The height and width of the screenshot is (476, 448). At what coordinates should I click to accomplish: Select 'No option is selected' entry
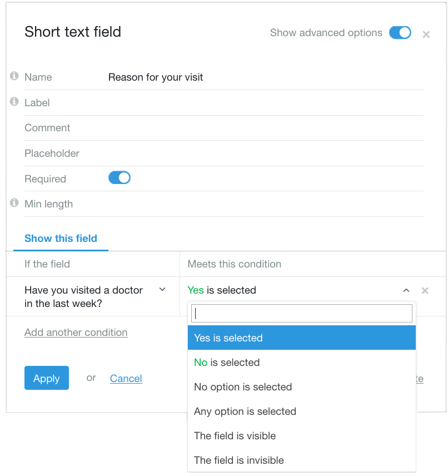(301, 387)
